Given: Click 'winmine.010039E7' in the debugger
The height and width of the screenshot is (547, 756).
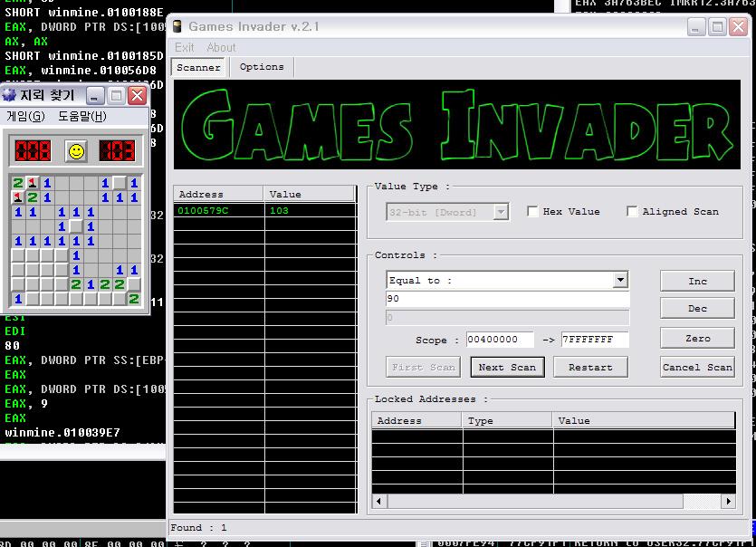Looking at the screenshot, I should click(x=62, y=432).
